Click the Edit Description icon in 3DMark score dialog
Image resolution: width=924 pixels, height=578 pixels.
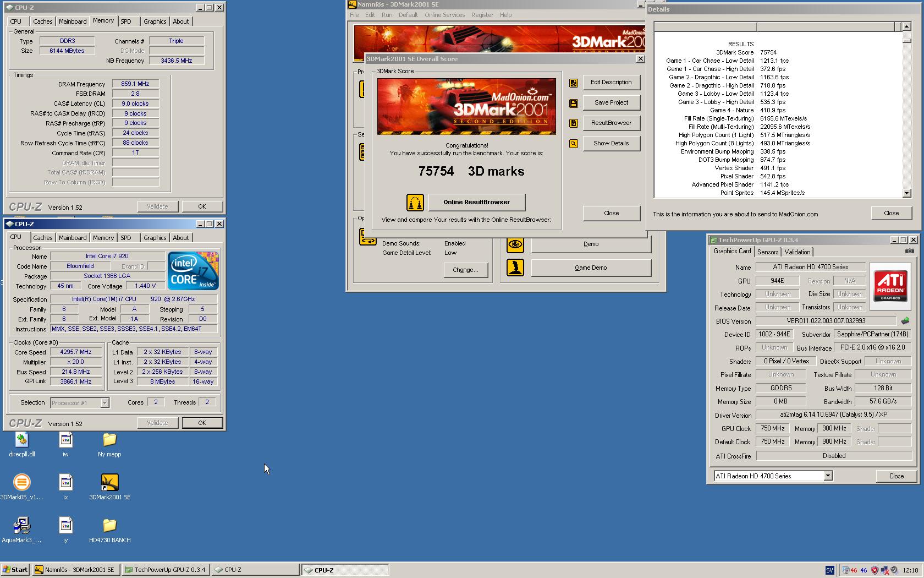574,83
